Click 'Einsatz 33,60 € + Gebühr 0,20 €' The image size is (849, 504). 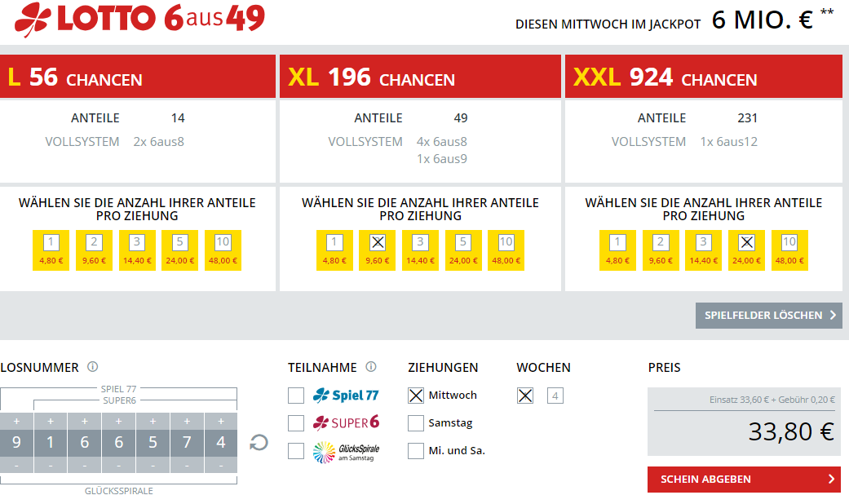[772, 400]
